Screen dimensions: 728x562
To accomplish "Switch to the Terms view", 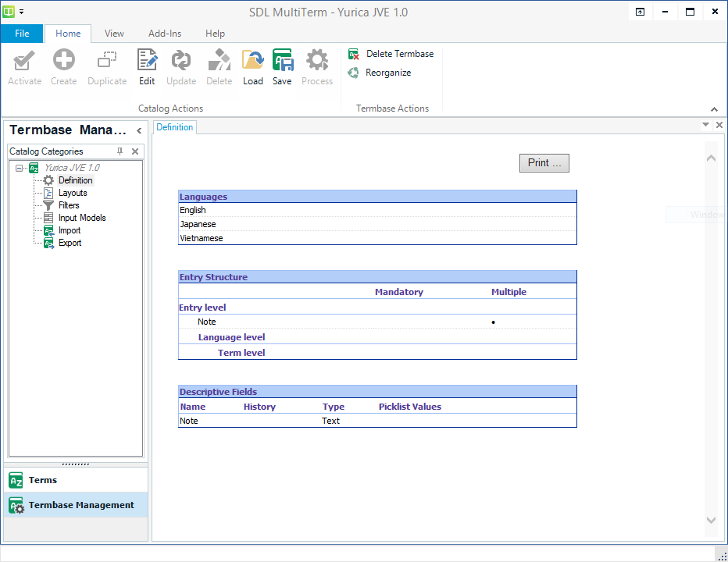I will (x=43, y=480).
